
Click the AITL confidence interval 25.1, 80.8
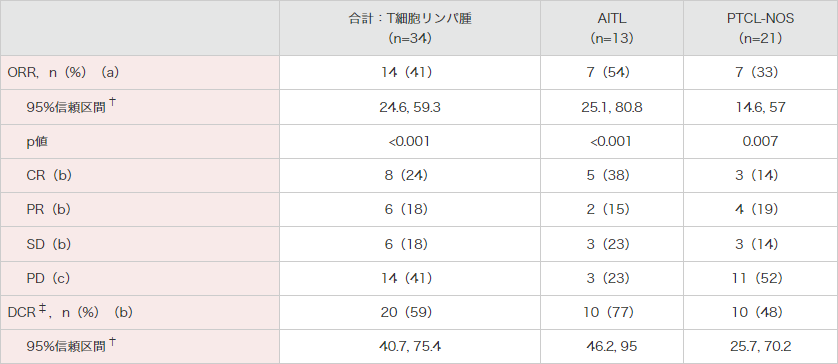[611, 107]
